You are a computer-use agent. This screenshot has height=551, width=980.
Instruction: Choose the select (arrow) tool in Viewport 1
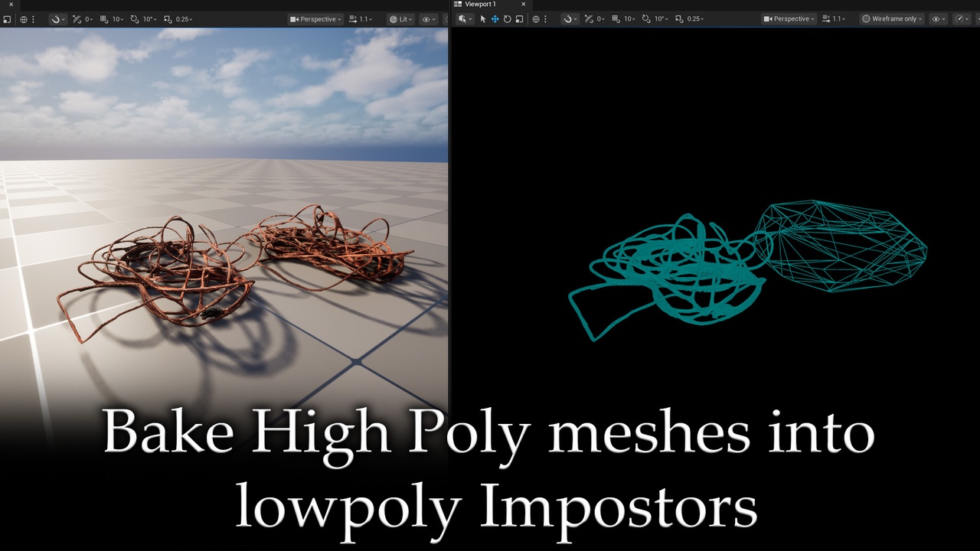[x=483, y=19]
